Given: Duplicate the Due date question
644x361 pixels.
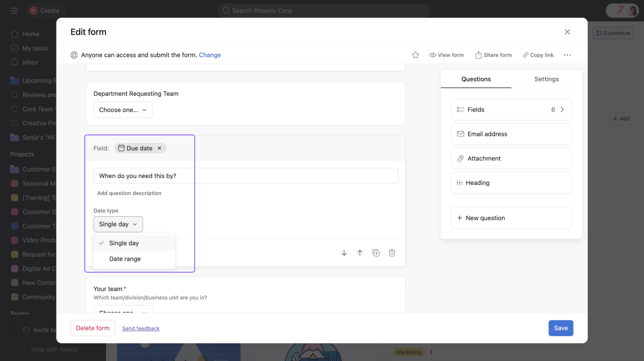Looking at the screenshot, I should [x=376, y=253].
